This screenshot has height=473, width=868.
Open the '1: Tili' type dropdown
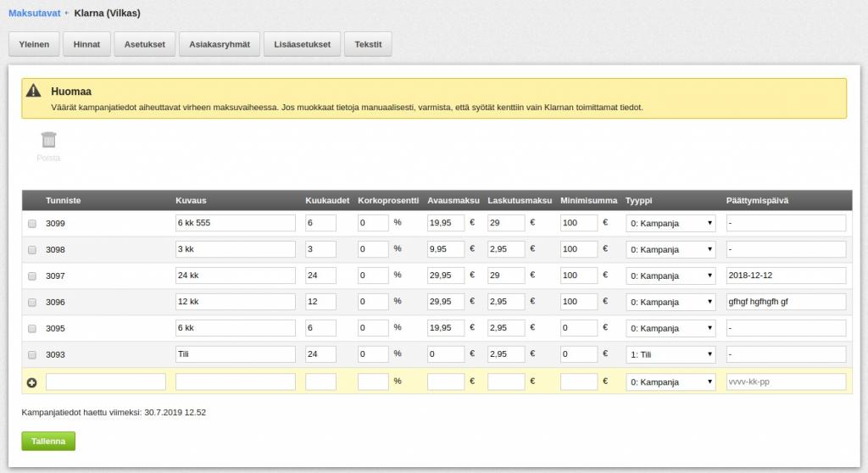[x=670, y=354]
